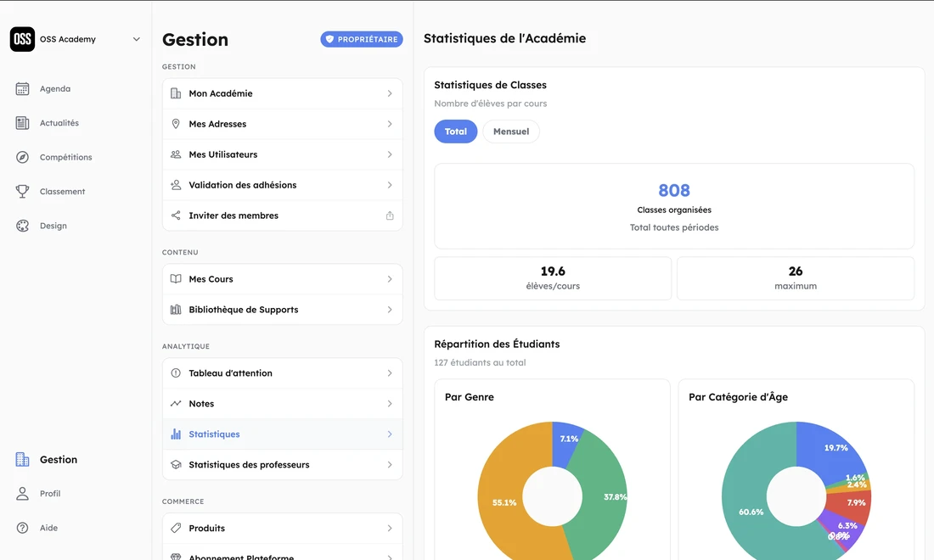Expand the Mes Cours item
The width and height of the screenshot is (934, 560).
coord(282,278)
